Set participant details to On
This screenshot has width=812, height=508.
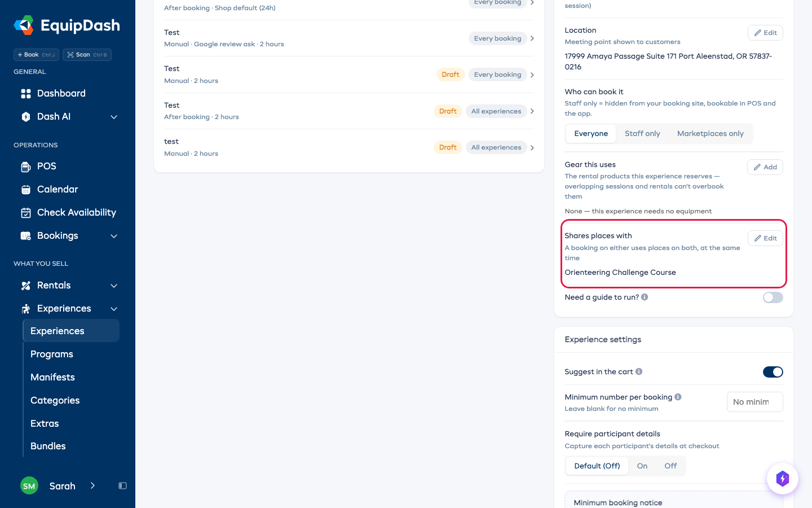tap(642, 466)
